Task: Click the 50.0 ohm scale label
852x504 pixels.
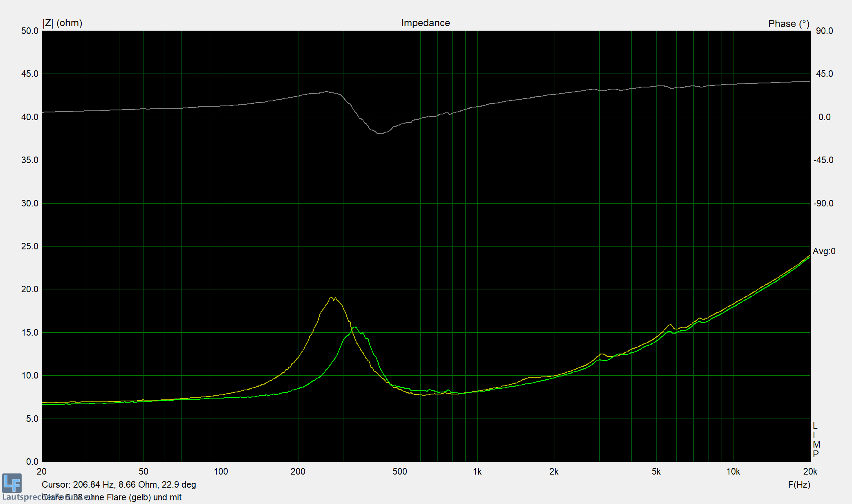Action: coord(30,31)
